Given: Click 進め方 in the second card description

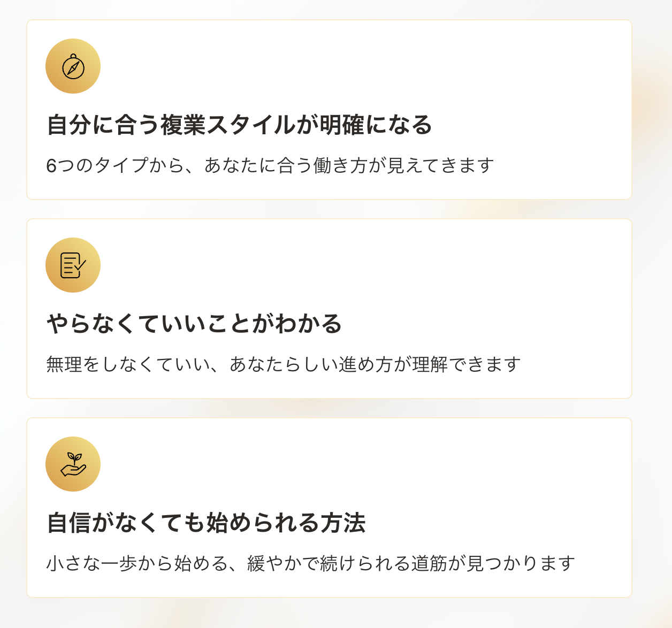Looking at the screenshot, I should (366, 364).
